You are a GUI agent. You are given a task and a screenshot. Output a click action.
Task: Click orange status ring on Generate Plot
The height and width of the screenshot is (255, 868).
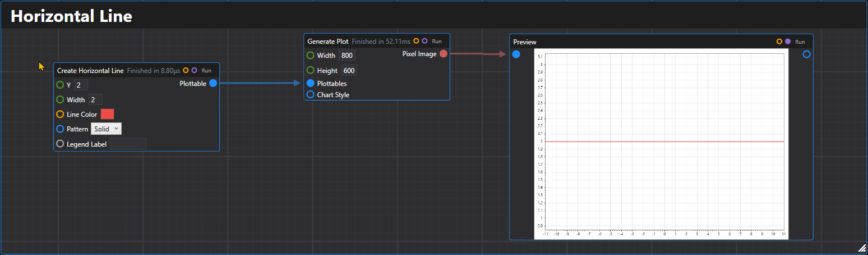tap(416, 41)
